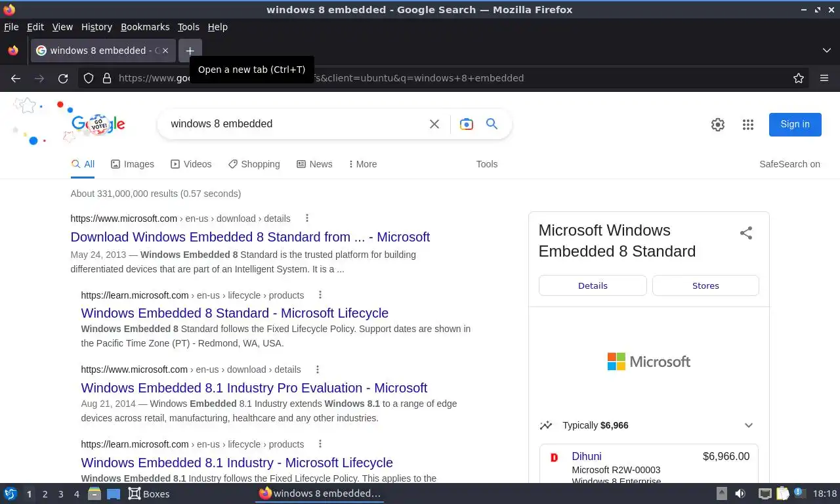Open the Dihuni store listing link

coord(586,456)
